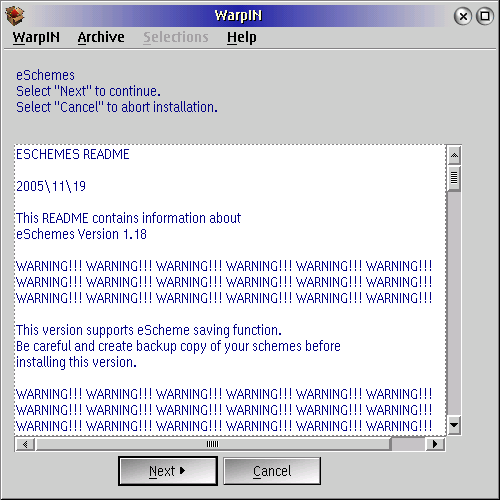Click the readme scroll-up arrow
Viewport: 500px width, 500px height.
click(x=454, y=155)
